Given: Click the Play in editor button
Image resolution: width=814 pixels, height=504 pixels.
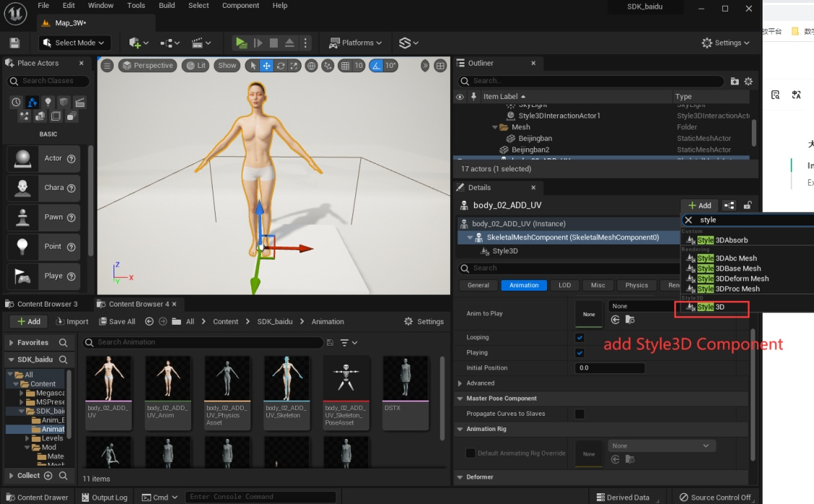Looking at the screenshot, I should [x=241, y=43].
